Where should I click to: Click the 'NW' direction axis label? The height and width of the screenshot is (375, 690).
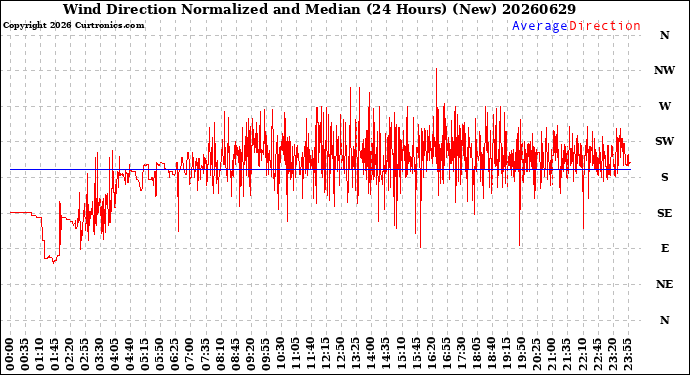tap(664, 70)
